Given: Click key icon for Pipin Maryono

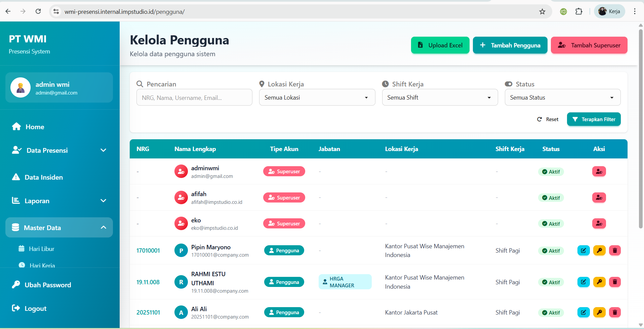Looking at the screenshot, I should click(599, 251).
